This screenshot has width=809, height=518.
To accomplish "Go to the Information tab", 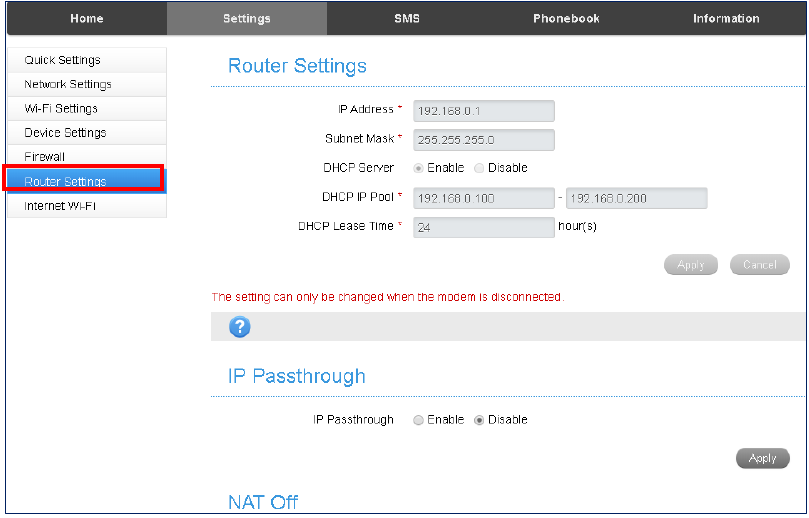I will (x=726, y=19).
